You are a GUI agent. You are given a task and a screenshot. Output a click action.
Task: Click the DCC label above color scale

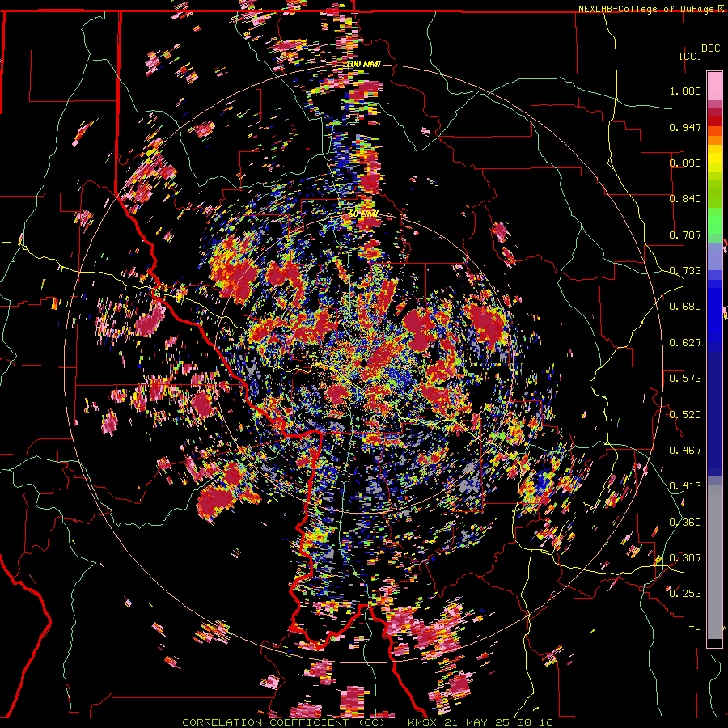coord(710,49)
